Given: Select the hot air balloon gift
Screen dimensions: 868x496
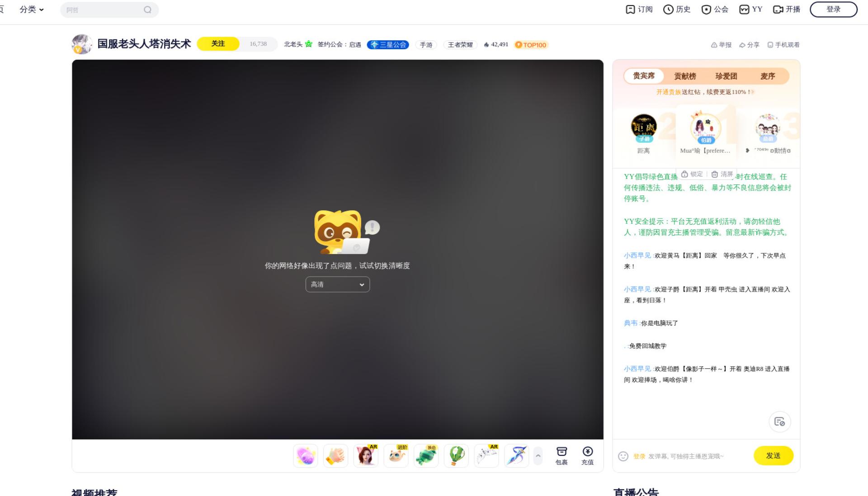Looking at the screenshot, I should (456, 456).
